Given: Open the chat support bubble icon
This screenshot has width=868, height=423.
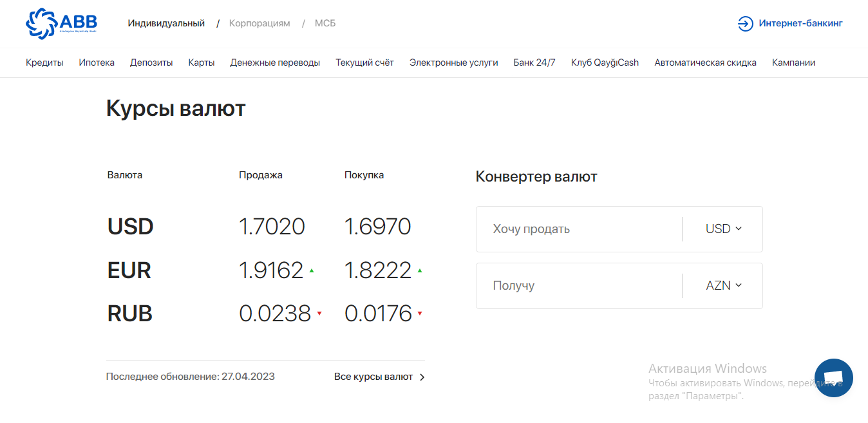Looking at the screenshot, I should (833, 378).
